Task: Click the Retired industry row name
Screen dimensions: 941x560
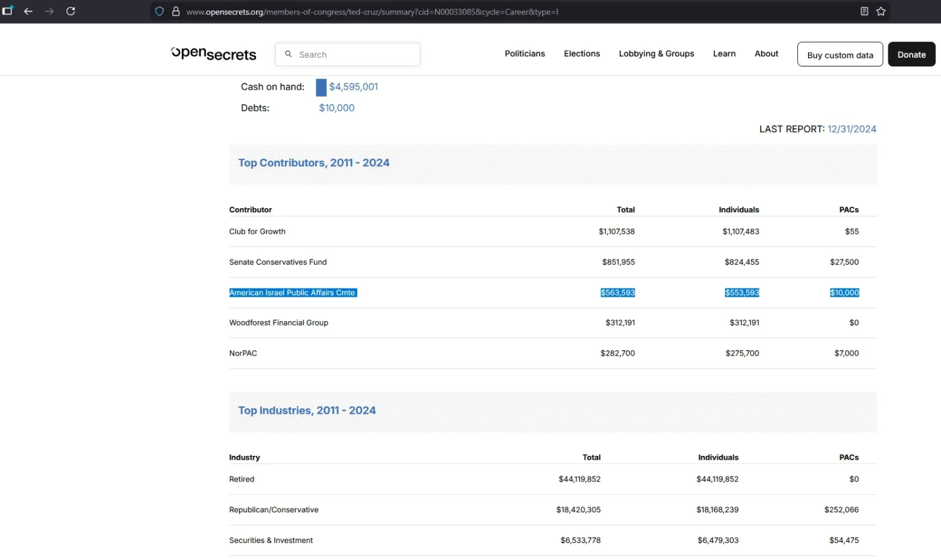Action: tap(242, 479)
